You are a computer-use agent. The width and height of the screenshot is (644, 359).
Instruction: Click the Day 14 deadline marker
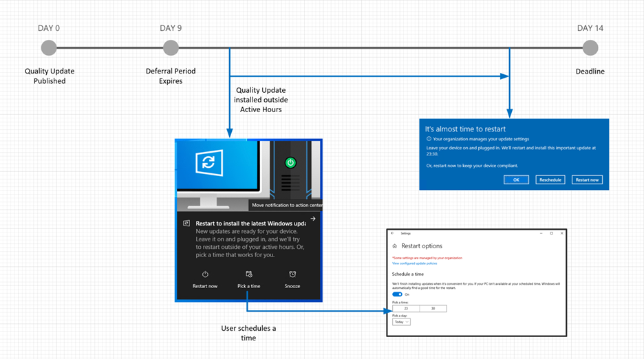(590, 47)
